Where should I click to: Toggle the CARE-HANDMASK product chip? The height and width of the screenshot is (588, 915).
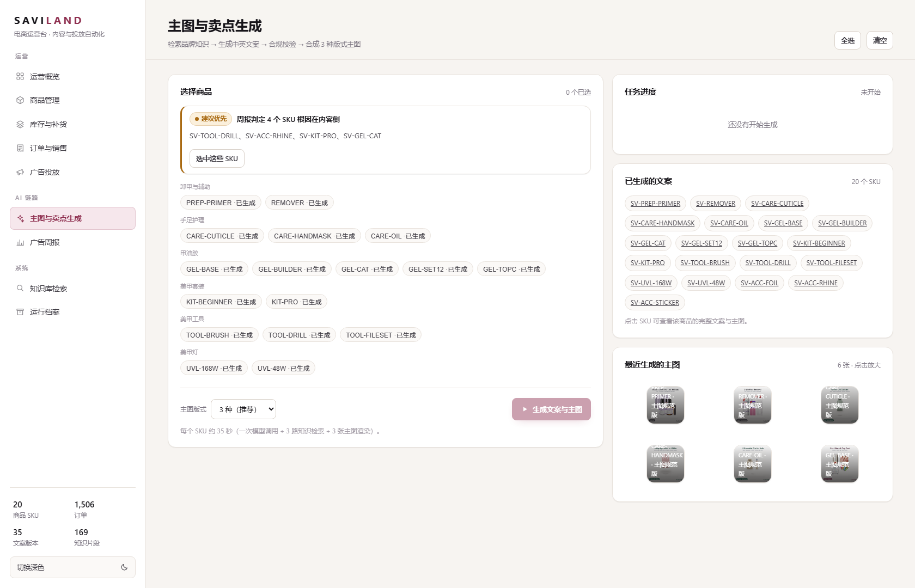point(314,236)
